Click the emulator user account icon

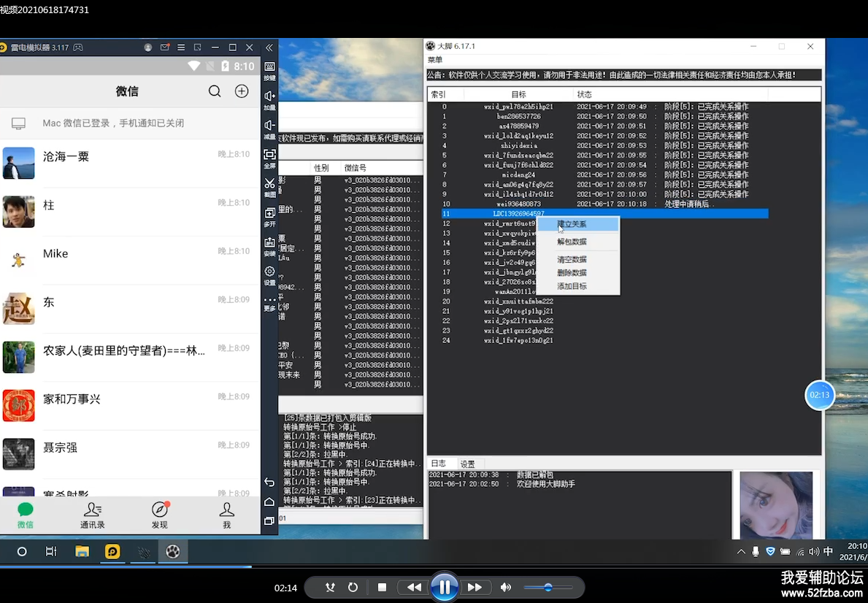147,47
